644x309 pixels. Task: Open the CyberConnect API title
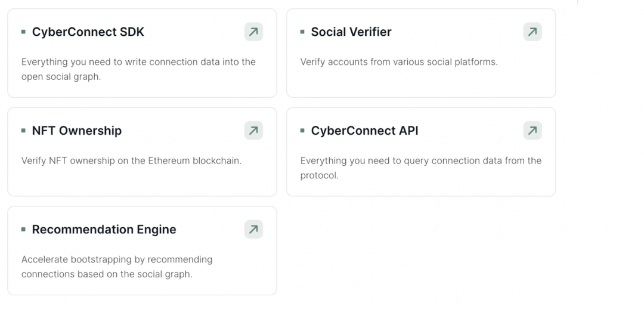[x=364, y=131]
